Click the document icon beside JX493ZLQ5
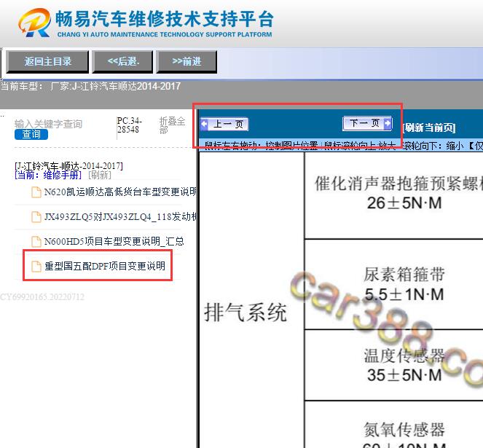Viewport: 483px width, 448px height. [36, 216]
